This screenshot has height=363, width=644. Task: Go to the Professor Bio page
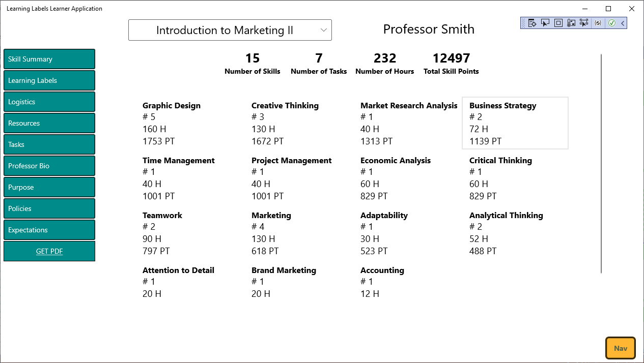click(x=49, y=166)
